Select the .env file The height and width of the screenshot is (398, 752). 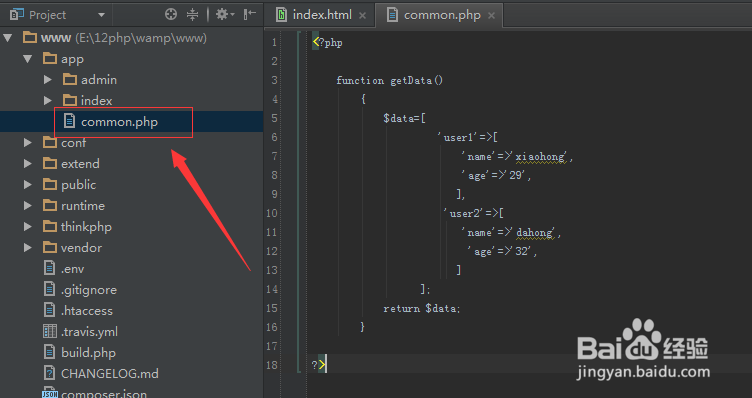pos(72,269)
